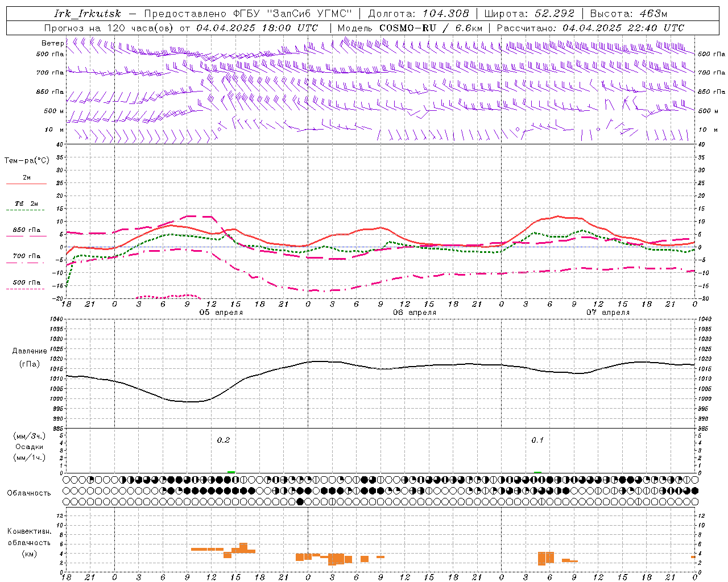Select the Рассчитано: 04.04.2025 22:40 UTC text

tap(590, 28)
